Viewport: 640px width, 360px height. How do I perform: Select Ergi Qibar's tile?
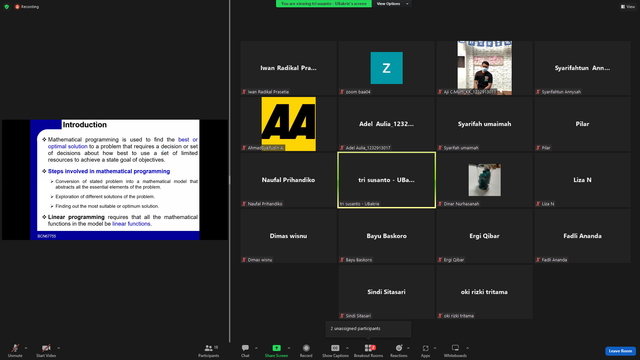484,236
